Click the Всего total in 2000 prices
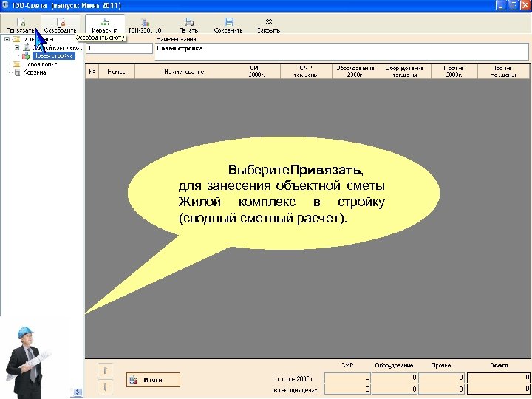This screenshot has height=399, width=532. click(x=499, y=378)
